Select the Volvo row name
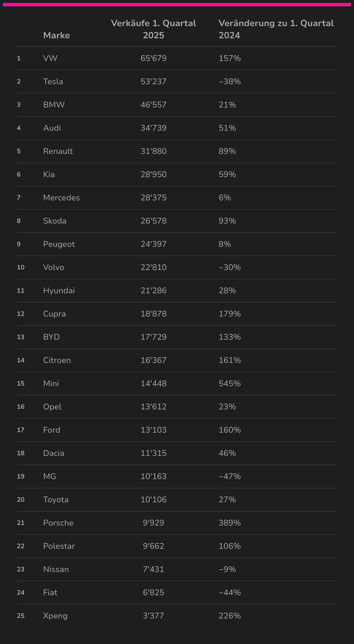 [54, 267]
